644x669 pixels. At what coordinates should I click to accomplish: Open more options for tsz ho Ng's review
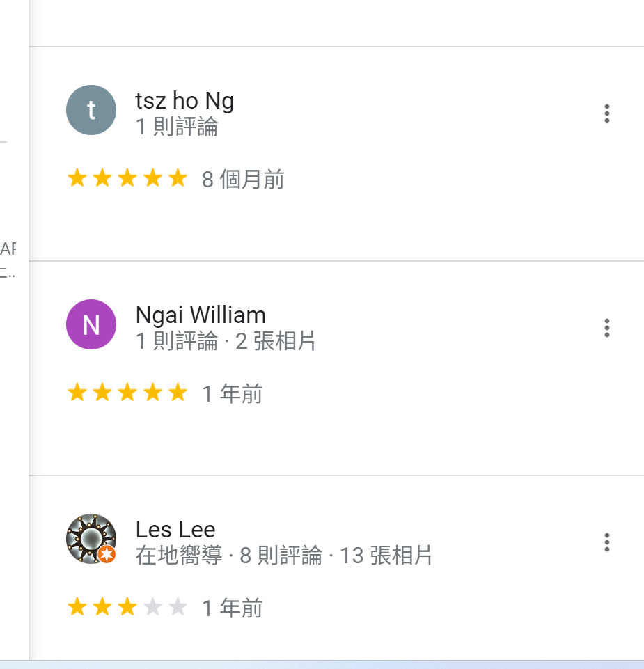click(x=607, y=113)
